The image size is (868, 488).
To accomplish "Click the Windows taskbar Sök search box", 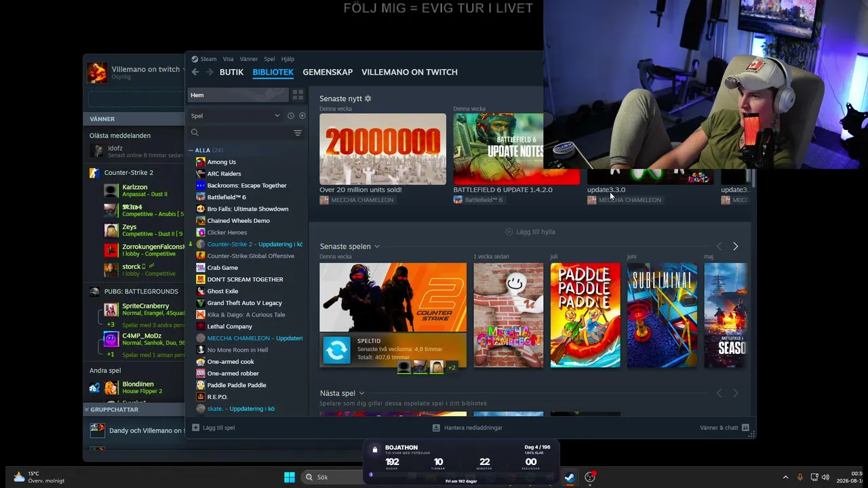I will [x=331, y=477].
